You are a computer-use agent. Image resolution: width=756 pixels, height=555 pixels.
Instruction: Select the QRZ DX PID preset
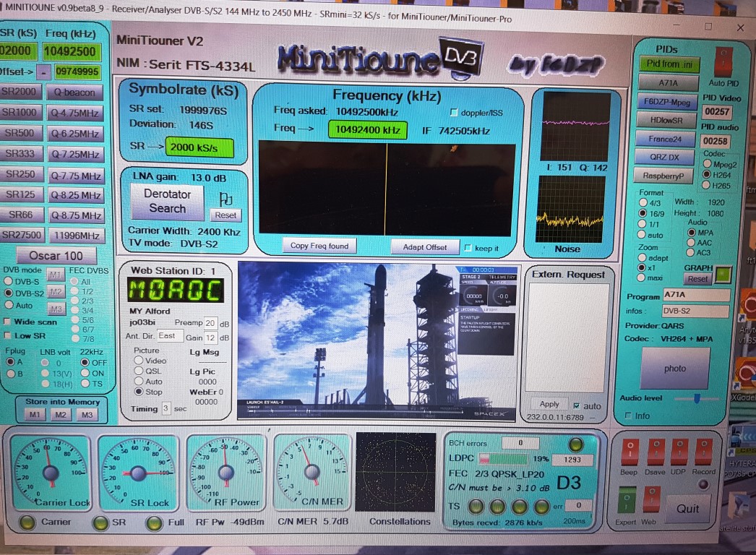664,158
